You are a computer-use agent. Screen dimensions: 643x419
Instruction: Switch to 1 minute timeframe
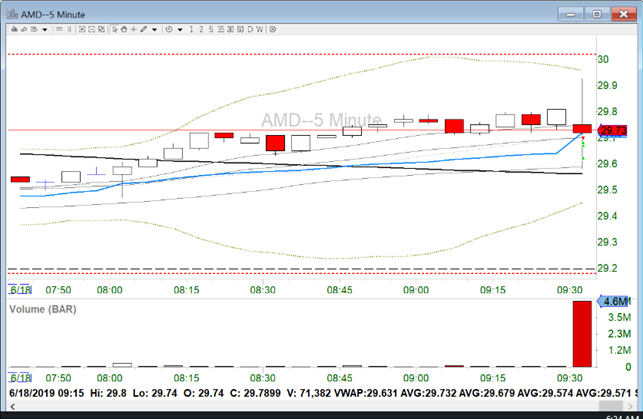pos(192,29)
